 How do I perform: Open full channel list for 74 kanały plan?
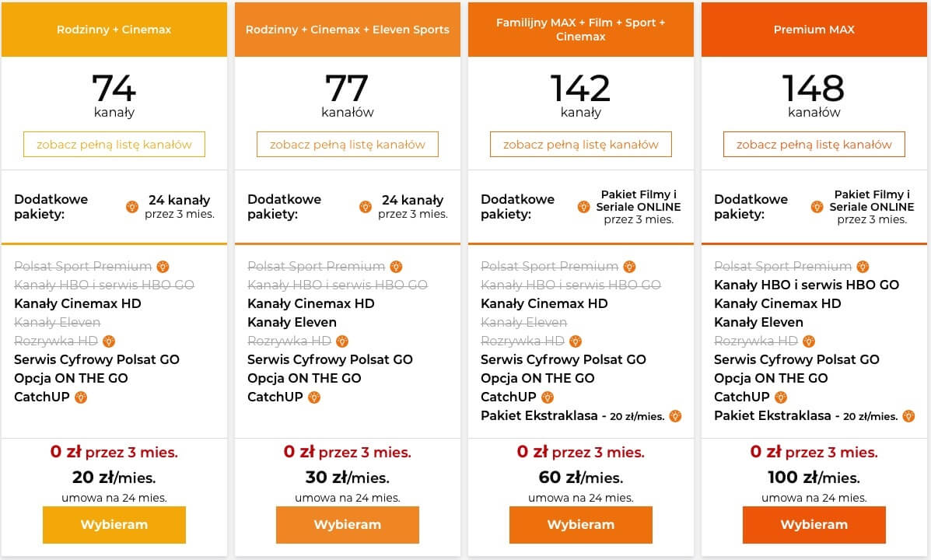(114, 145)
